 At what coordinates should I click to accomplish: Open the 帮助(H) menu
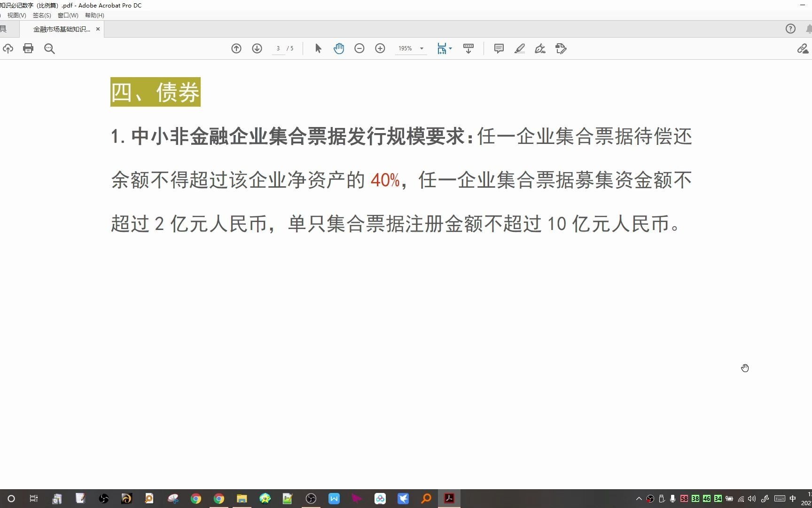(94, 15)
